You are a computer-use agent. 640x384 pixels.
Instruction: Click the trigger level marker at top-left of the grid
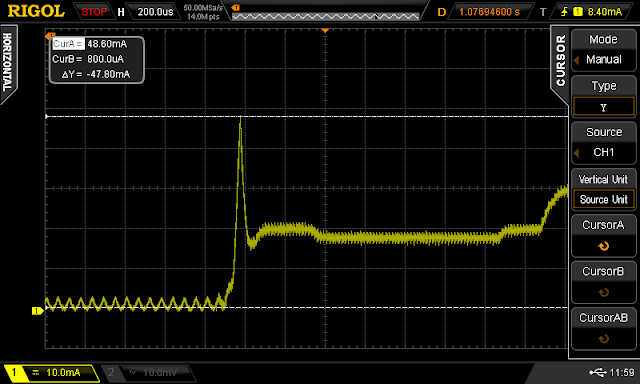click(50, 36)
